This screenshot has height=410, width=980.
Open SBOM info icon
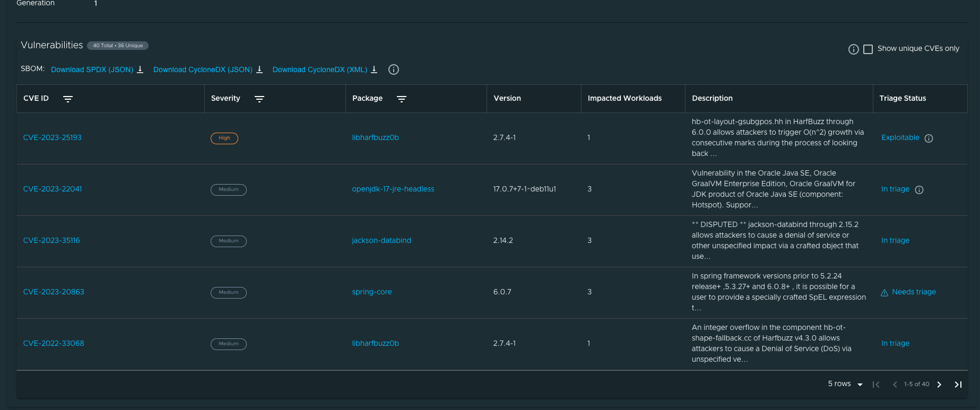394,69
